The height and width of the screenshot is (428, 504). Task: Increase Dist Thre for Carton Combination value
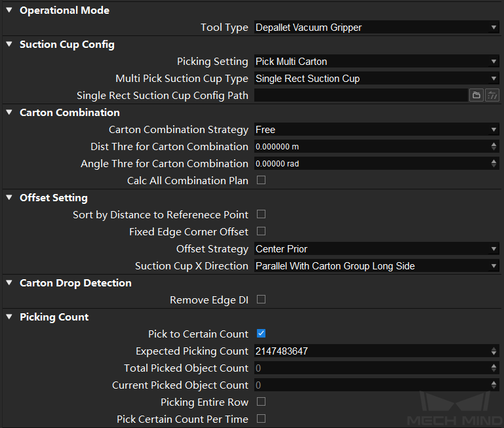pos(494,144)
